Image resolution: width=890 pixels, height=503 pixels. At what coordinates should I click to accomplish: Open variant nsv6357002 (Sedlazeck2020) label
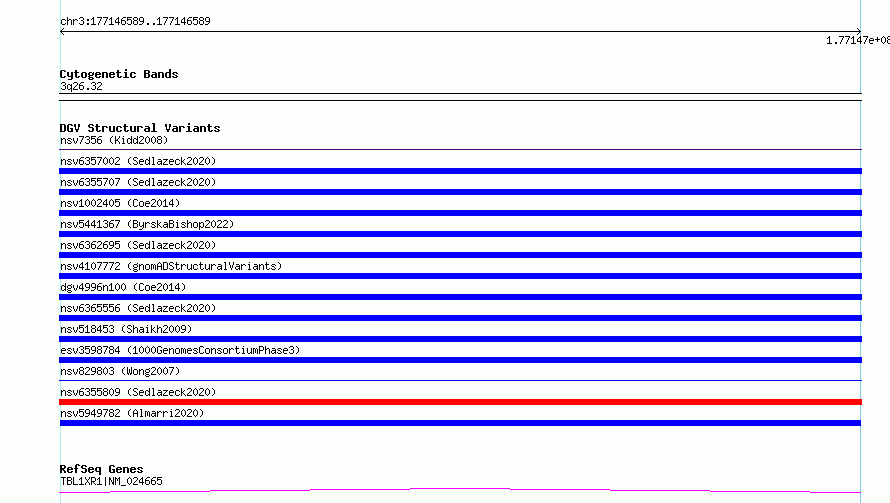pos(138,161)
